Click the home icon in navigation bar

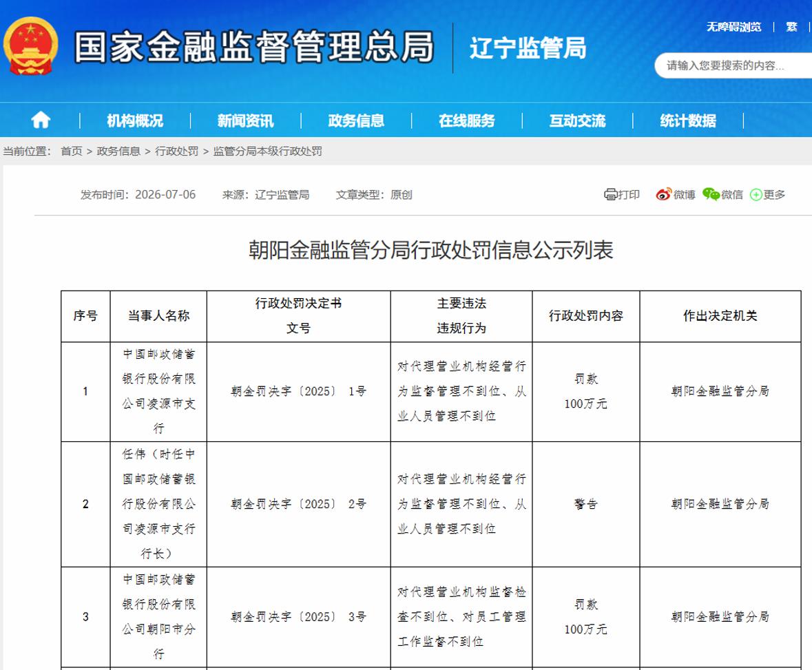point(41,120)
